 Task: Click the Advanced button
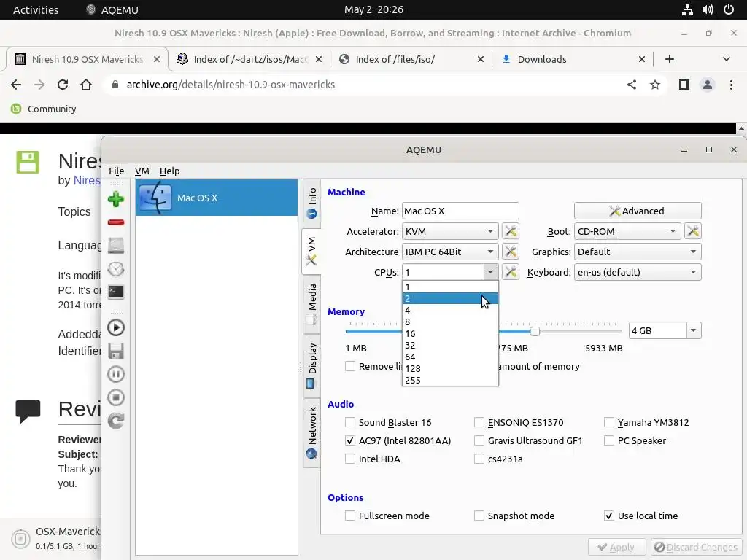[638, 211]
